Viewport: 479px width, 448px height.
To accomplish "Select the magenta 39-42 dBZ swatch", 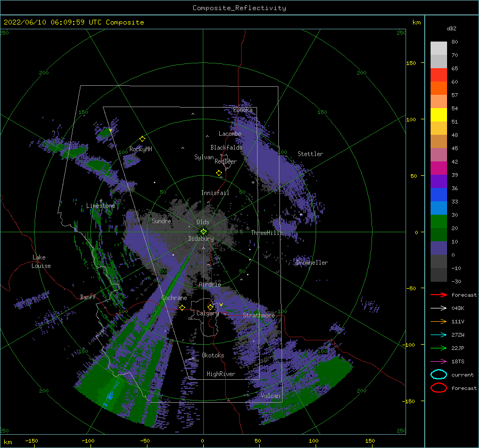I will (439, 168).
